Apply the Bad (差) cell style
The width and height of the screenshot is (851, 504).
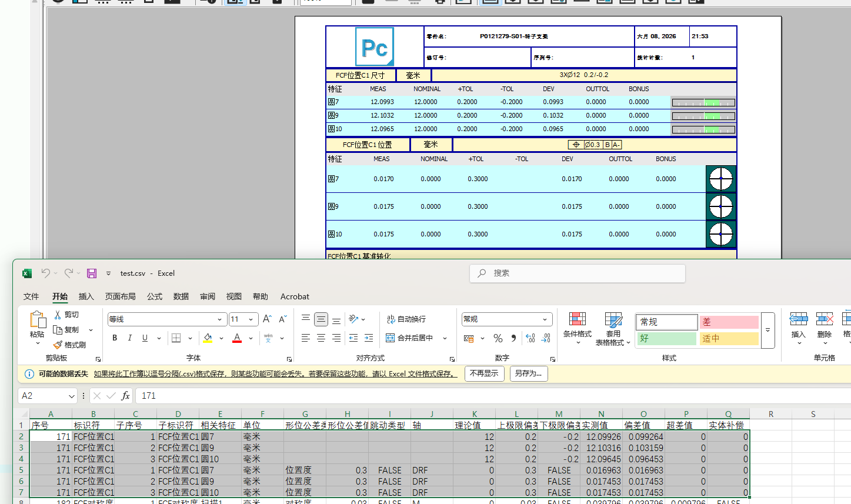click(x=729, y=322)
